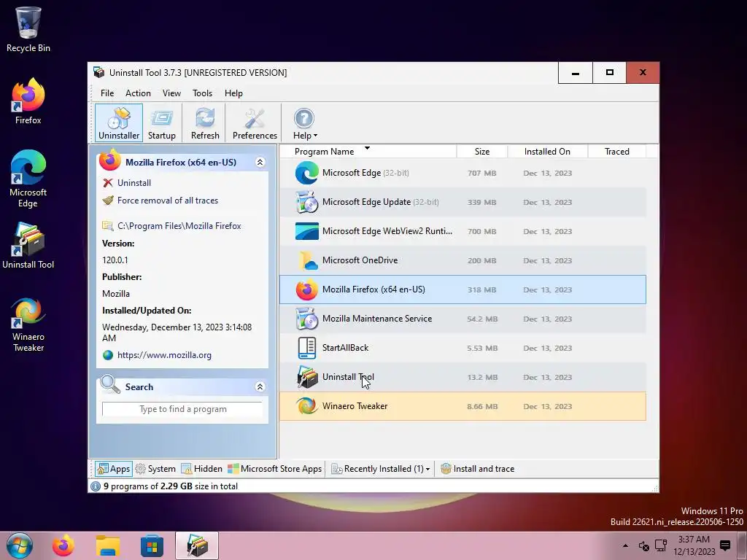Click the Traced column header
The height and width of the screenshot is (560, 747).
(x=617, y=152)
